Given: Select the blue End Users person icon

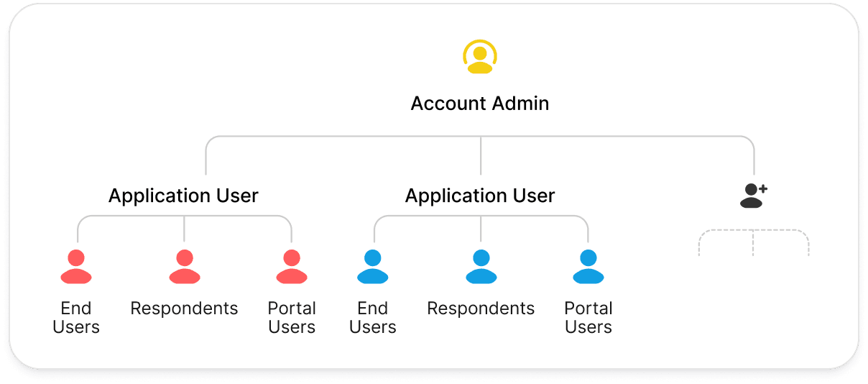Looking at the screenshot, I should pos(373,267).
